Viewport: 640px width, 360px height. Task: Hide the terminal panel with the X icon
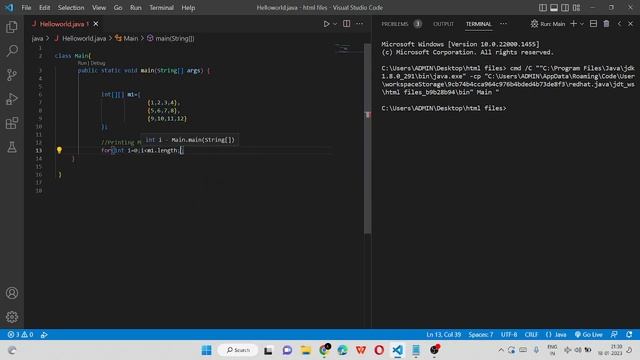[x=631, y=24]
